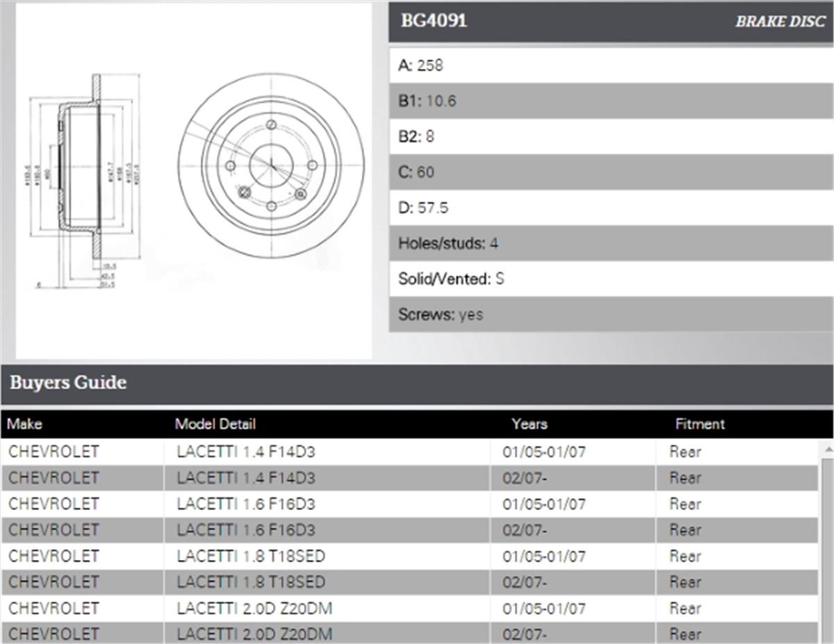Viewport: 834px width, 644px height.
Task: Select the 'Solid/Vented: S' specification row
Action: click(611, 279)
